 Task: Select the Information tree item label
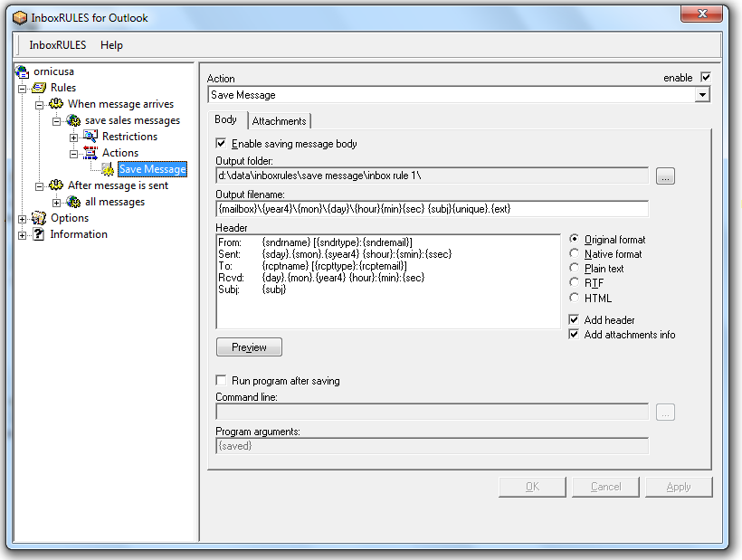(x=79, y=234)
